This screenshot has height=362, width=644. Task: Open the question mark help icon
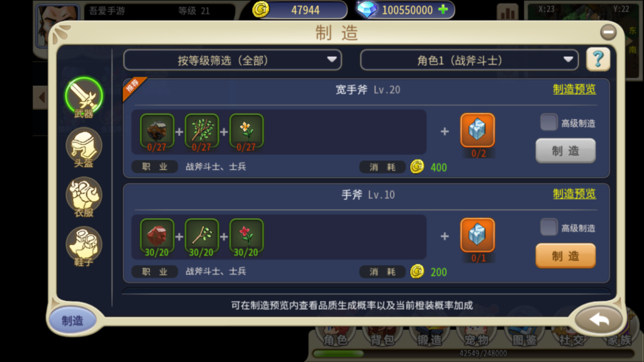point(598,60)
